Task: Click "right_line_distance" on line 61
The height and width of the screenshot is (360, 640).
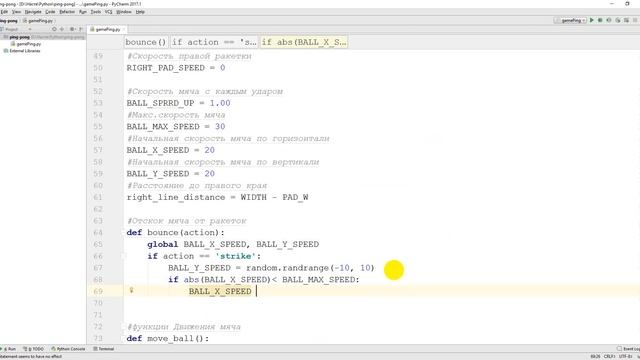Action: pyautogui.click(x=176, y=198)
